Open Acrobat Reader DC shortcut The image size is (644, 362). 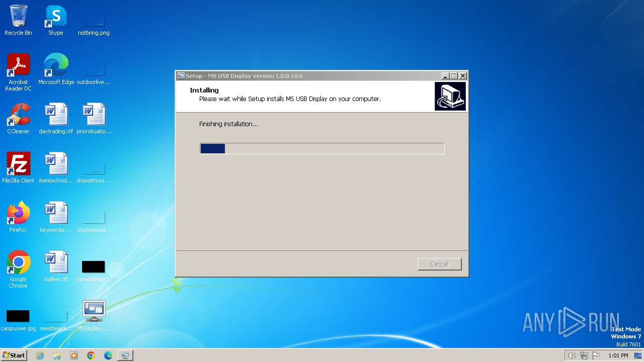click(18, 72)
